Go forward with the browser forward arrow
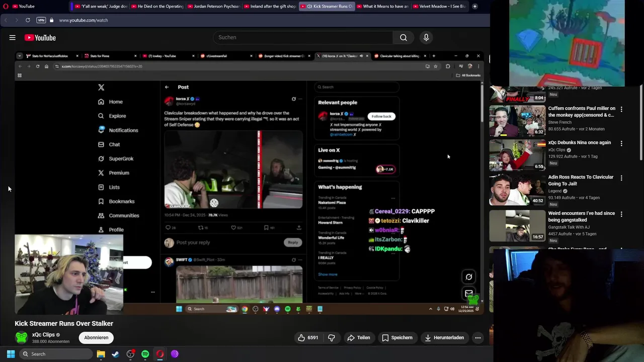Screen dimensions: 644x362 (x=16, y=20)
